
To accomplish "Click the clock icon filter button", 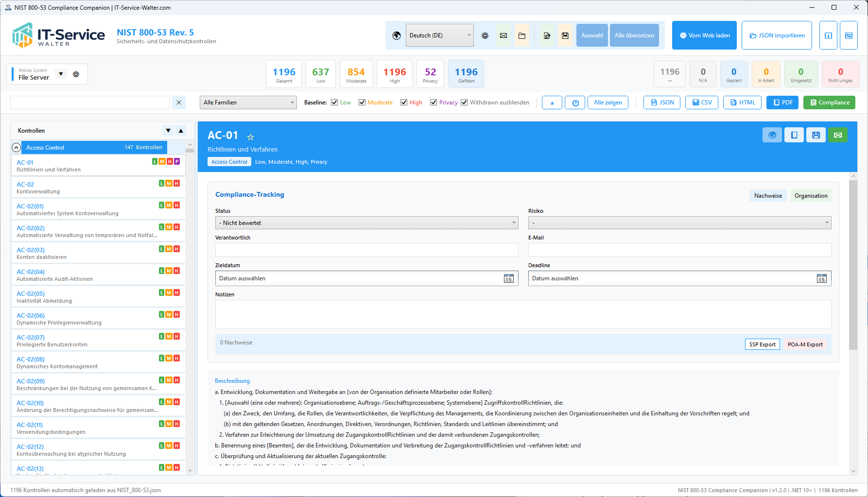I will [x=575, y=103].
